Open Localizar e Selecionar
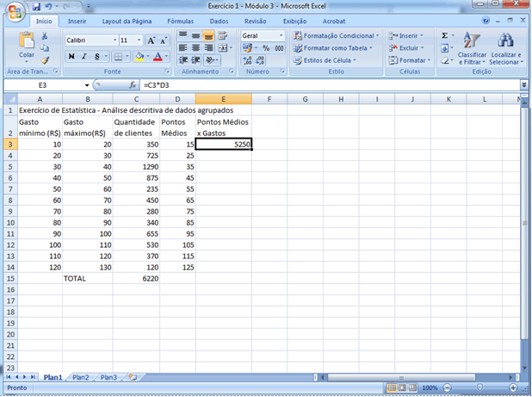The height and width of the screenshot is (397, 532). click(506, 47)
